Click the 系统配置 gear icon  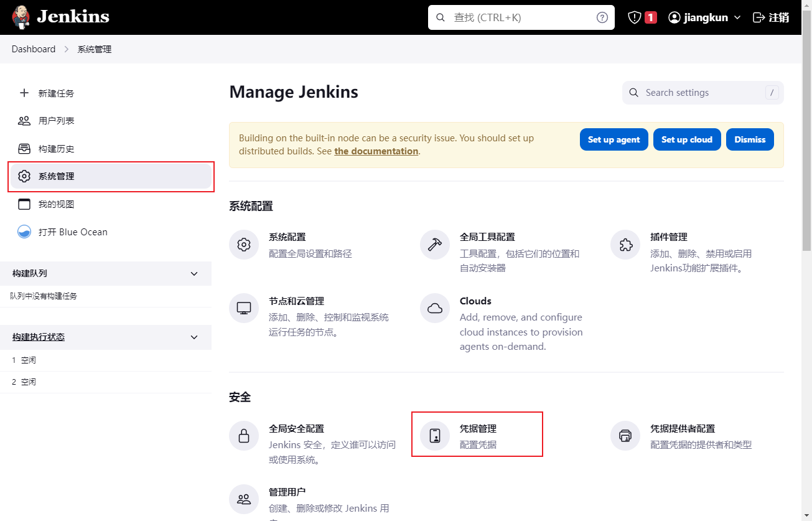244,245
